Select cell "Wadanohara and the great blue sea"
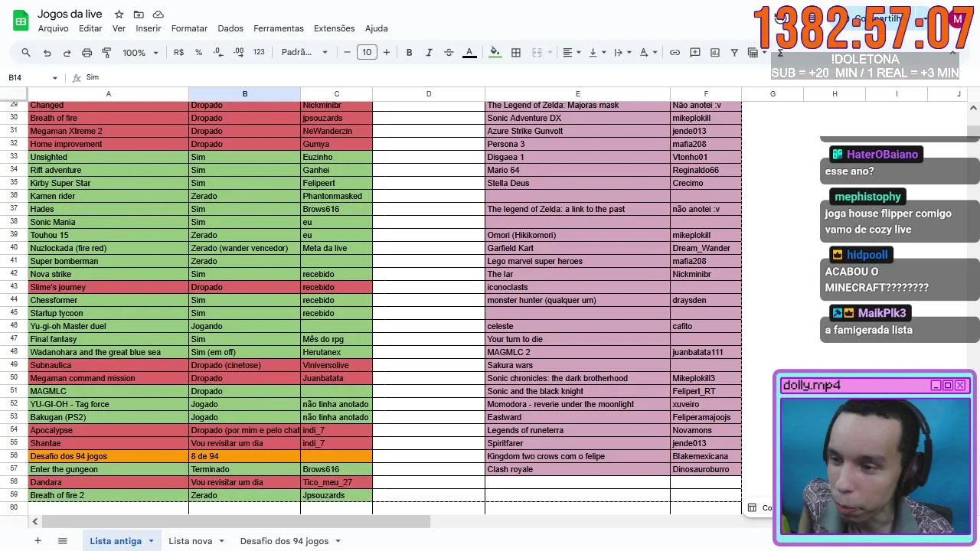Viewport: 980px width, 551px height. [108, 352]
